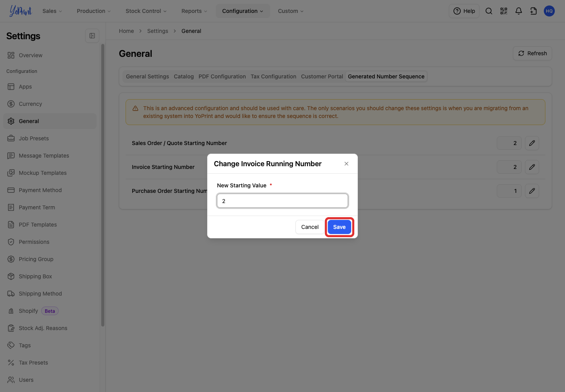The image size is (565, 392).
Task: Open Job Presets settings
Action: click(x=50, y=138)
